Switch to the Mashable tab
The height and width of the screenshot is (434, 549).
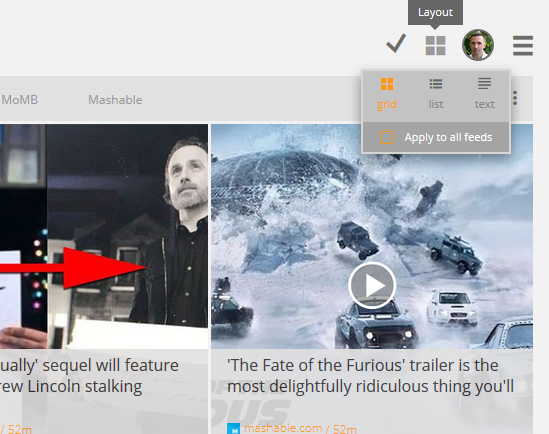115,100
